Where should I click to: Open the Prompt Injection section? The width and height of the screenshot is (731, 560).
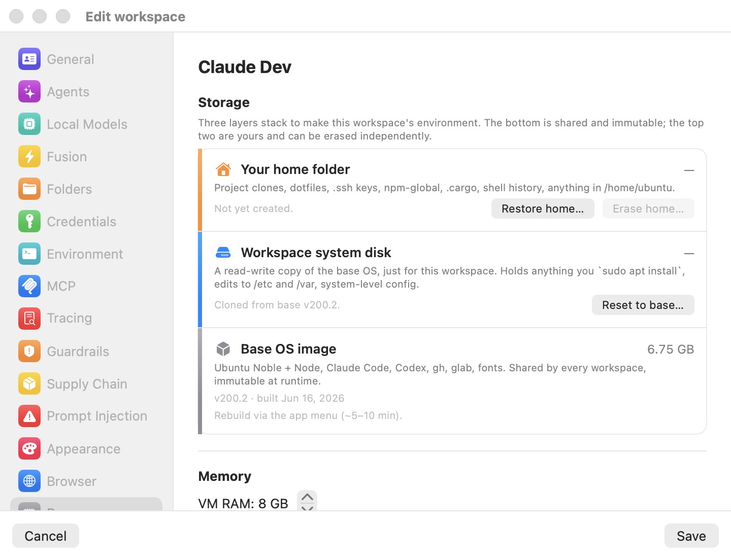tap(86, 416)
